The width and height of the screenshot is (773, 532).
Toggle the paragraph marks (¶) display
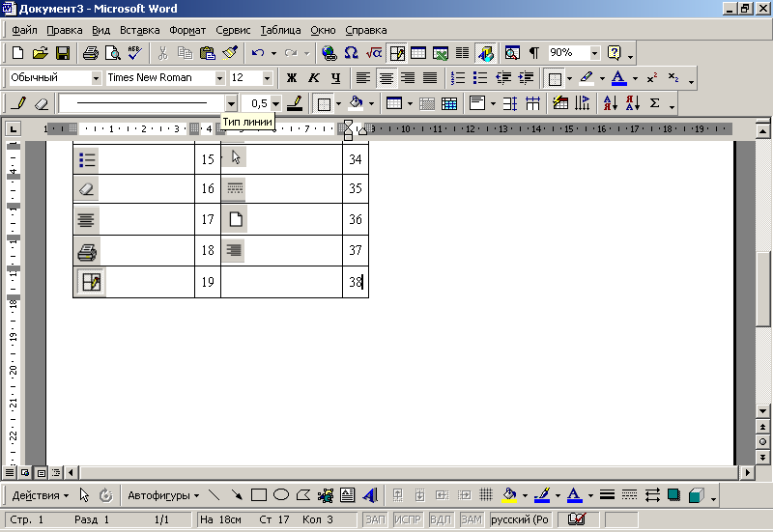point(534,53)
